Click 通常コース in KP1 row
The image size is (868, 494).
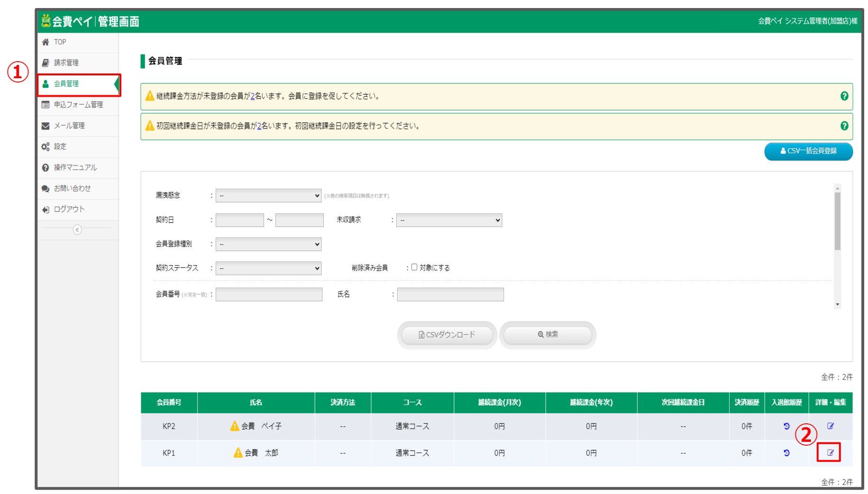[412, 453]
